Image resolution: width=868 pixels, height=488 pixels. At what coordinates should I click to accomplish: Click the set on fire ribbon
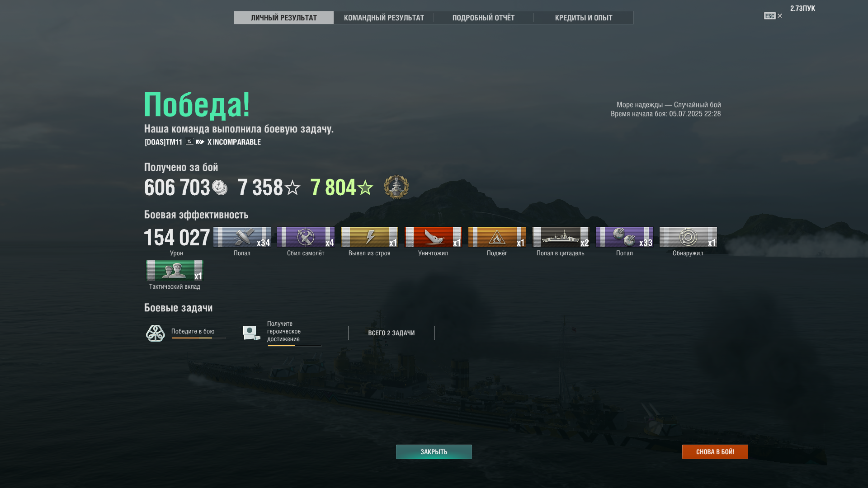click(x=497, y=237)
